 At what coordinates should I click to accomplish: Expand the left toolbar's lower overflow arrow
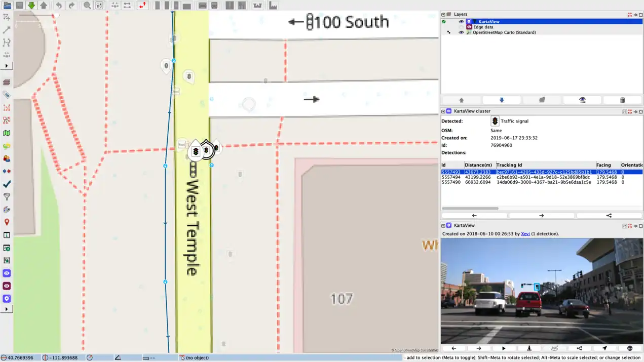pos(7,309)
